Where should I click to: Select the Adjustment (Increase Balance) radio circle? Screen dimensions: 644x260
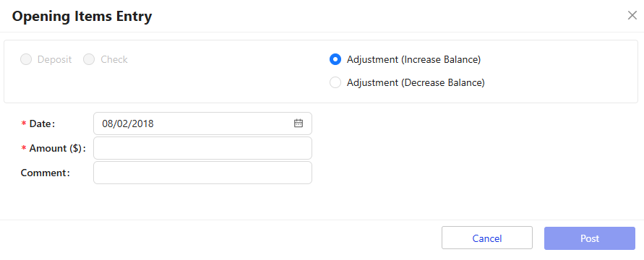click(335, 59)
